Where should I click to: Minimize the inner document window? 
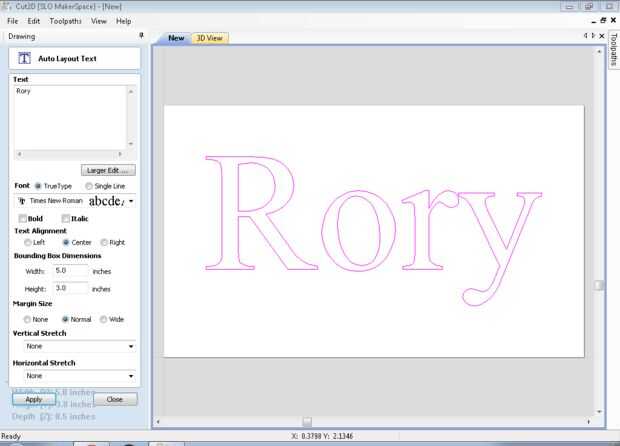click(594, 21)
